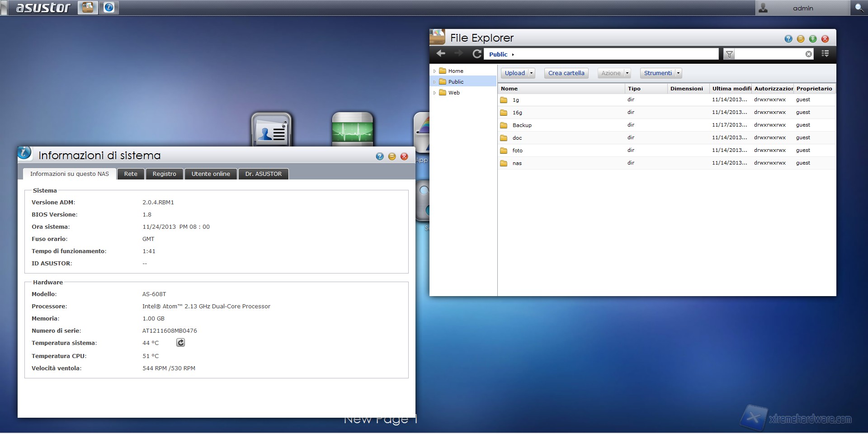Image resolution: width=868 pixels, height=434 pixels.
Task: Switch to the Rete tab
Action: pyautogui.click(x=131, y=174)
